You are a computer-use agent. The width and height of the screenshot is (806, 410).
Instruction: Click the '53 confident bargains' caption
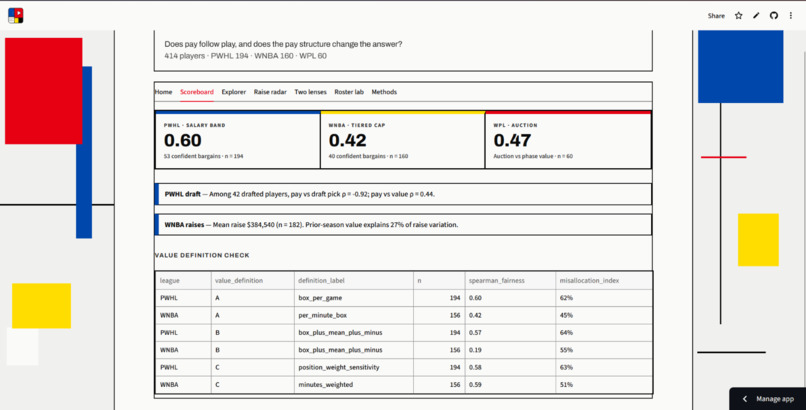point(204,156)
